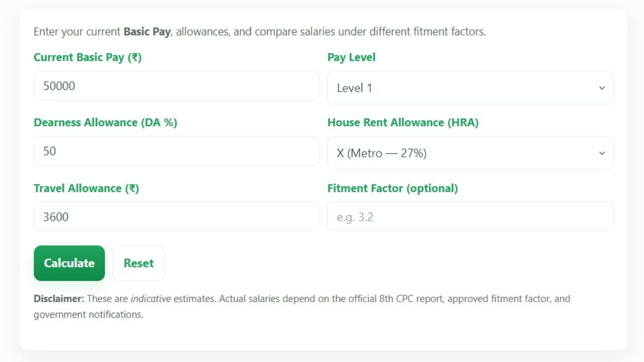Image resolution: width=644 pixels, height=362 pixels.
Task: Click the italic word "indicative" in the disclaimer
Action: pos(150,299)
